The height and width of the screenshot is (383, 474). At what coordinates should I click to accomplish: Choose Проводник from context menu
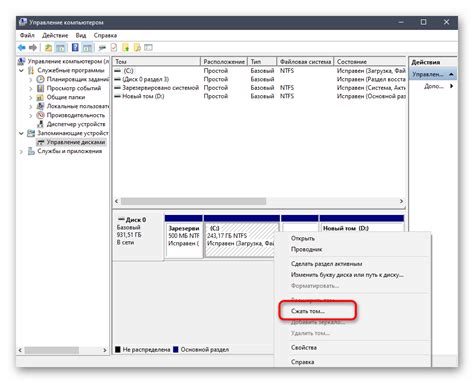click(x=307, y=249)
